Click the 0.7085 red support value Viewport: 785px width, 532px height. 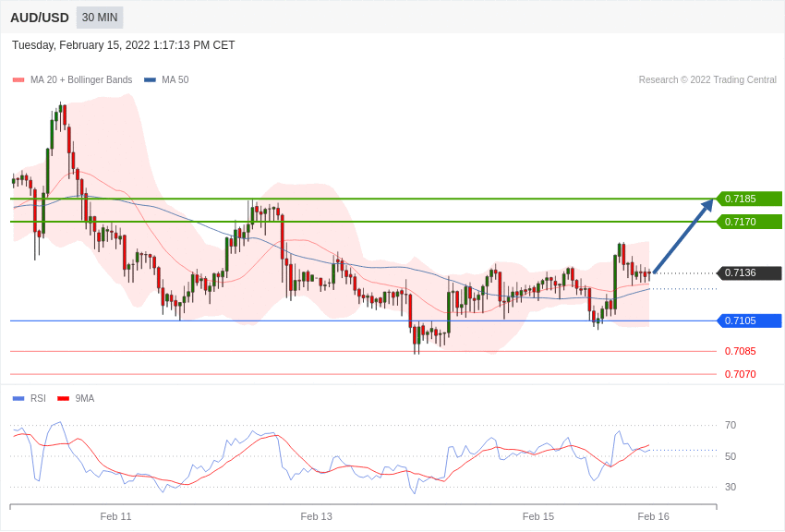pos(741,351)
